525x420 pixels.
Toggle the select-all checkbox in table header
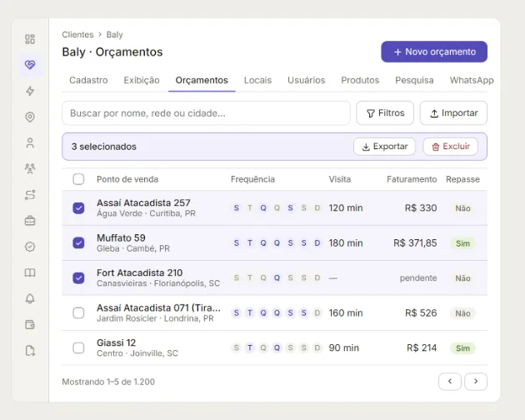(78, 179)
